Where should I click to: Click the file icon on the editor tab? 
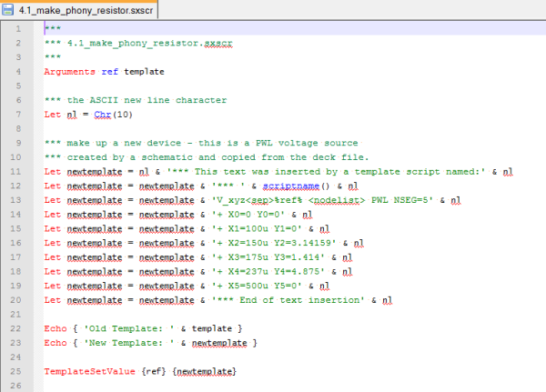coord(9,7)
